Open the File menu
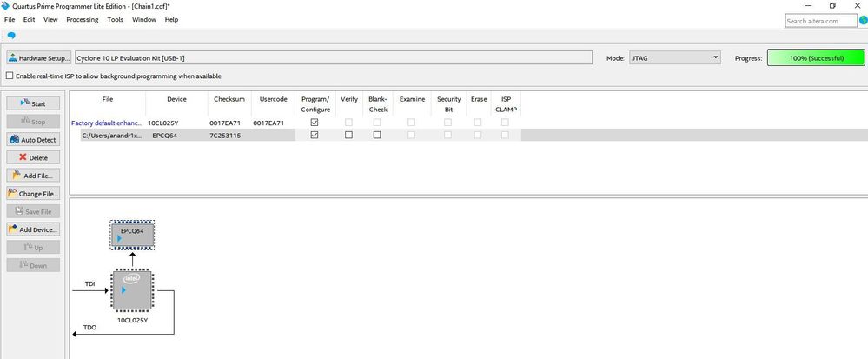Image resolution: width=868 pixels, height=359 pixels. click(10, 19)
